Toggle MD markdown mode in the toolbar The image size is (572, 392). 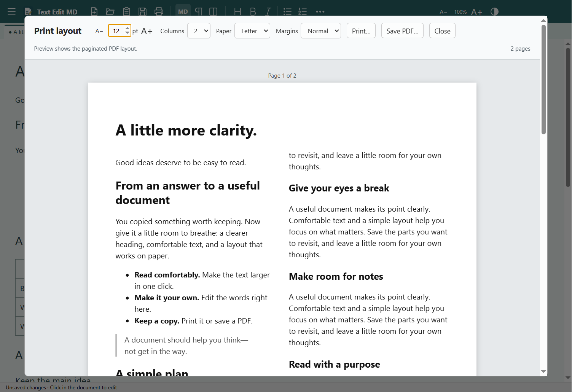(183, 12)
